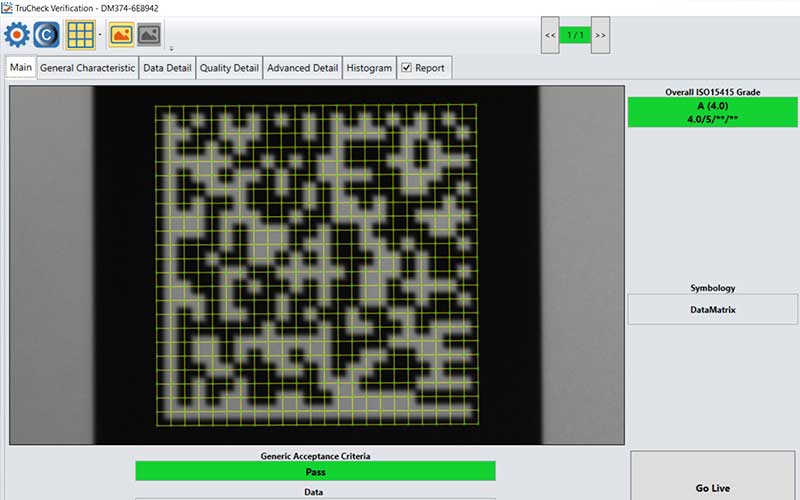Open the Data Detail tab
Viewport: 800px width, 500px height.
coord(167,68)
